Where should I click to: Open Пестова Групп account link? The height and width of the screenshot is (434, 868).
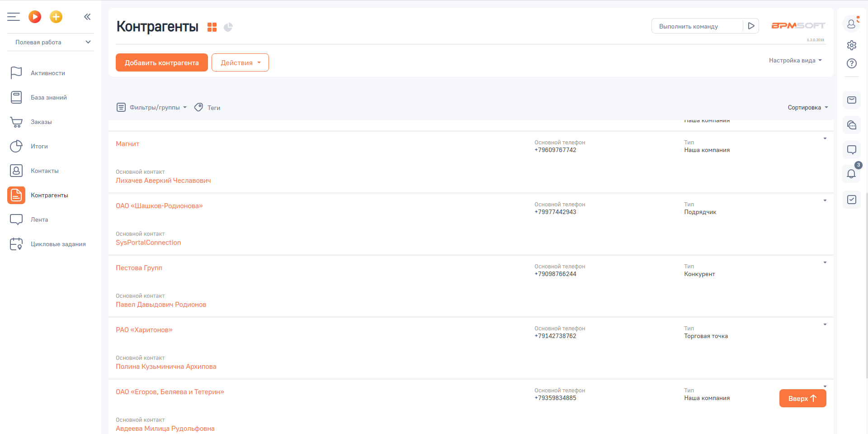click(x=139, y=268)
